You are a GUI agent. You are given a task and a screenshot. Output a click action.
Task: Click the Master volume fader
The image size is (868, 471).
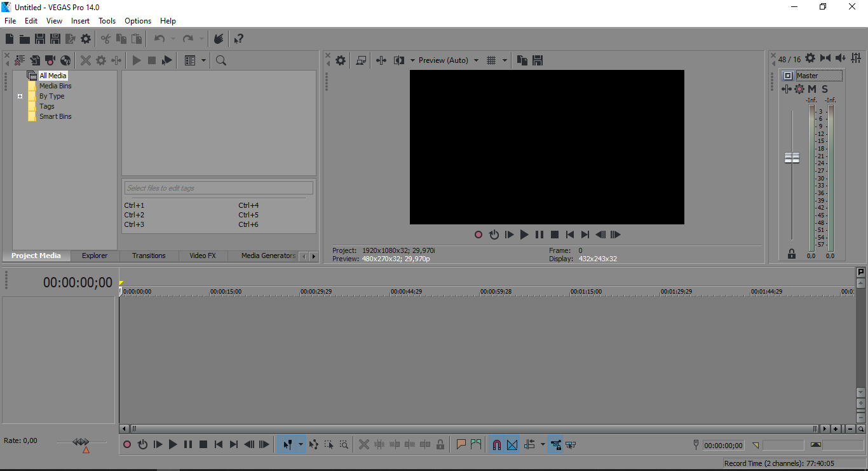coord(792,157)
